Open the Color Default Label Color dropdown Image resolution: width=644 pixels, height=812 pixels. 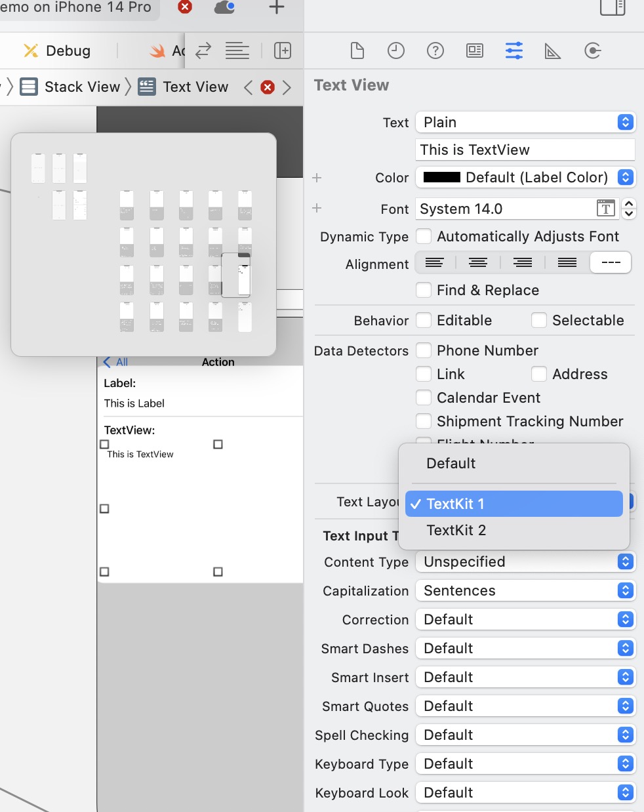click(x=525, y=177)
